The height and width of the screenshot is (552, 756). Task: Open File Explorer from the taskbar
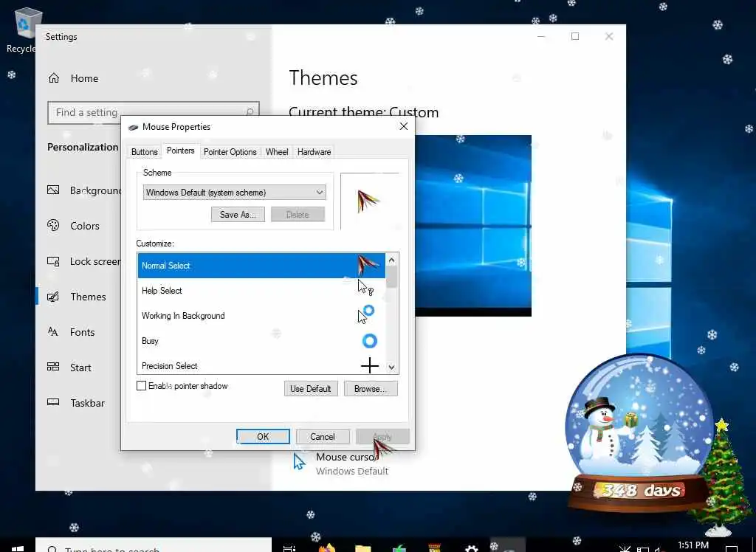[362, 548]
